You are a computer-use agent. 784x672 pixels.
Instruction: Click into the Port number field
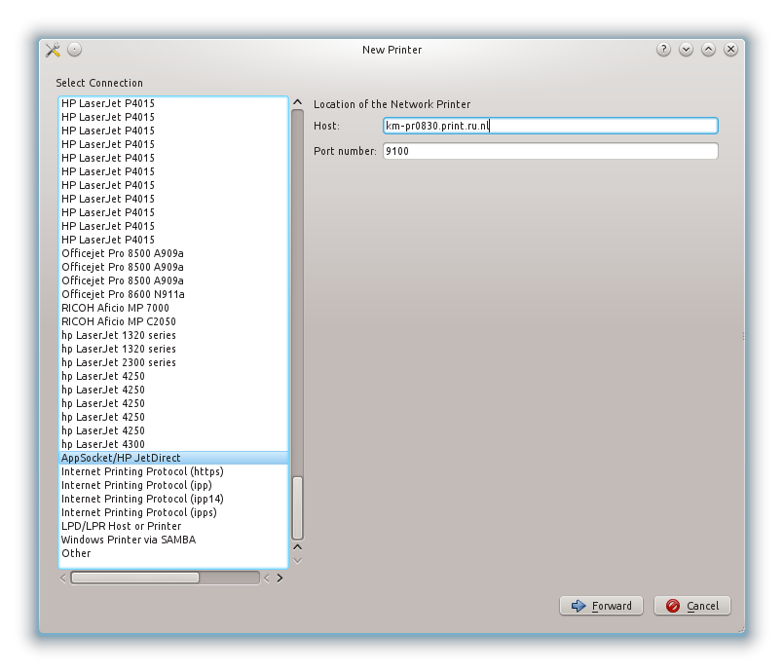550,151
